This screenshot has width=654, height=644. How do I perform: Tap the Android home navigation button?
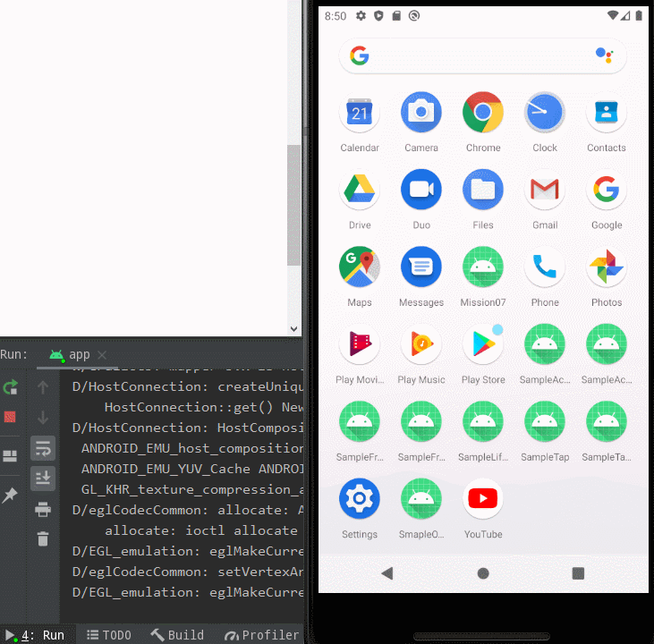[482, 573]
